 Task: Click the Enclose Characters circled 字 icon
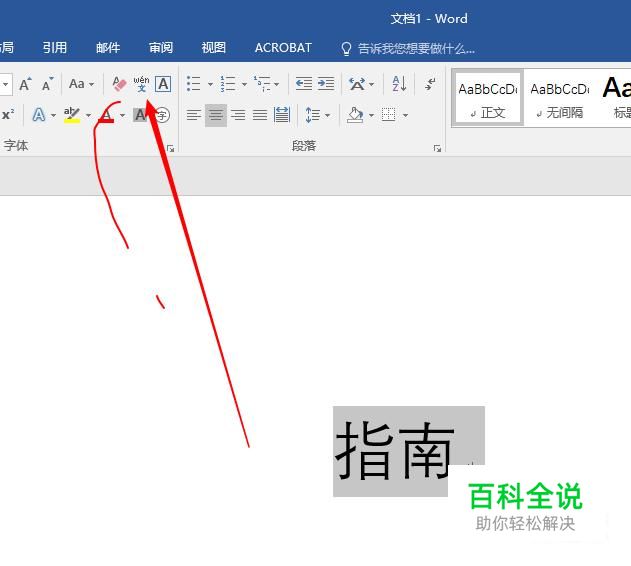163,115
